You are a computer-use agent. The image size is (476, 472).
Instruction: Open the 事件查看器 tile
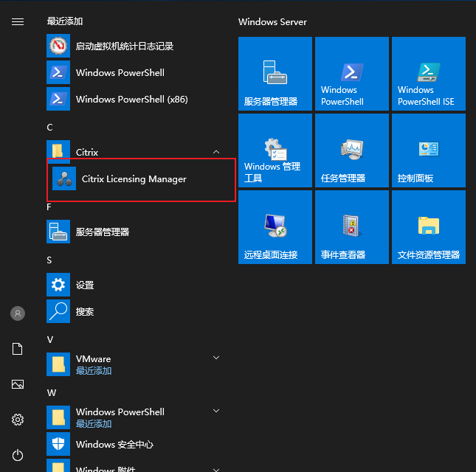coord(352,227)
